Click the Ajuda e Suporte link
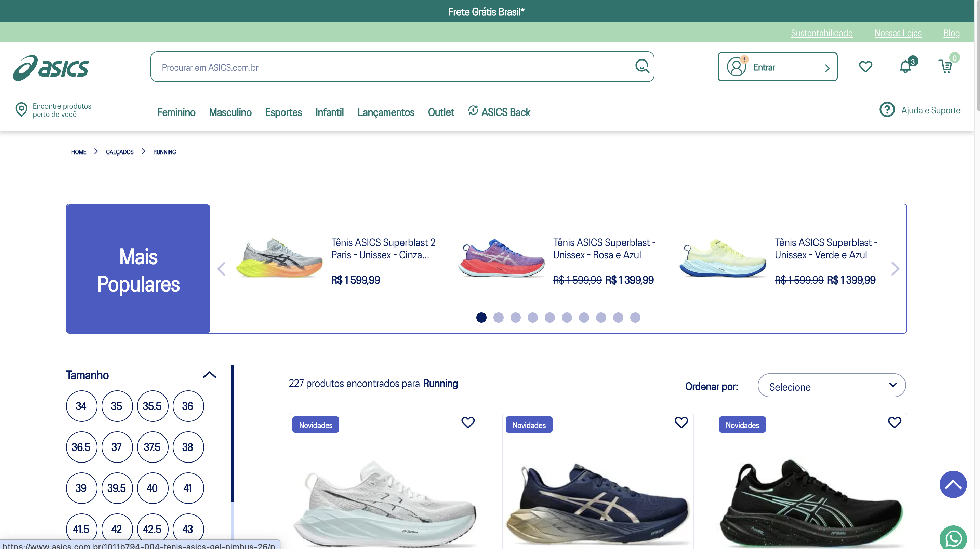Screen dimensions: 980x549 930,110
